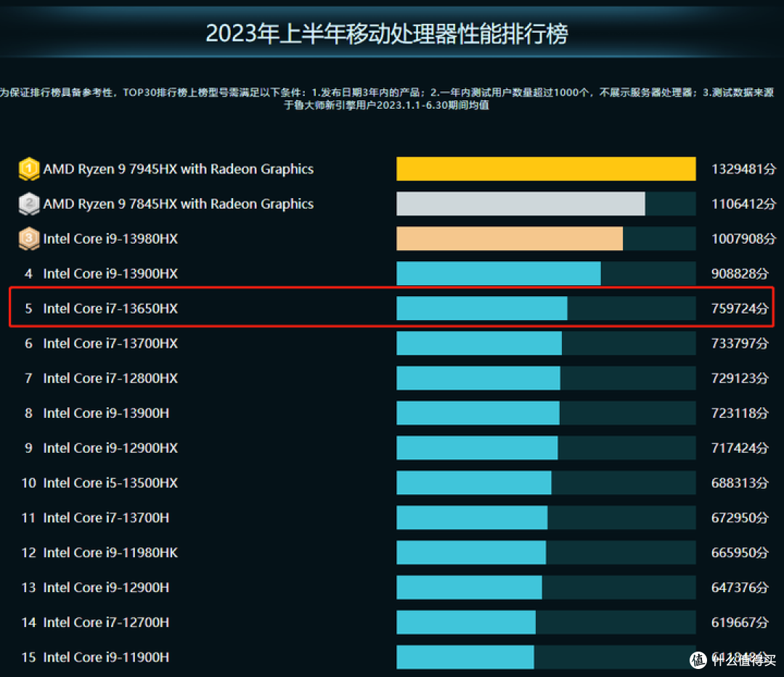The width and height of the screenshot is (784, 677).
Task: Click the orange bar for i9-13980HX
Action: [510, 239]
